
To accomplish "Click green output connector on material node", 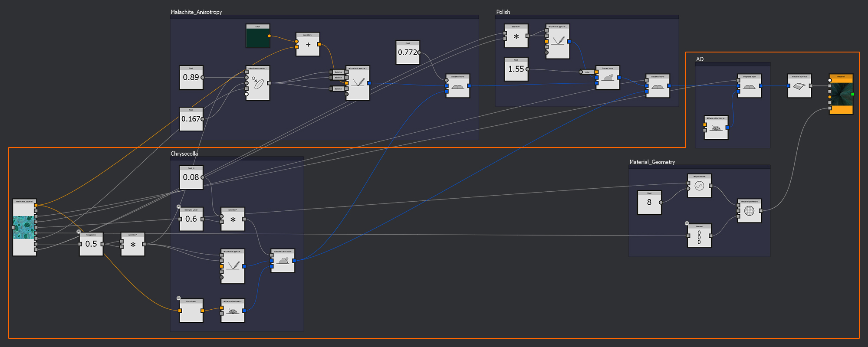I will [852, 94].
